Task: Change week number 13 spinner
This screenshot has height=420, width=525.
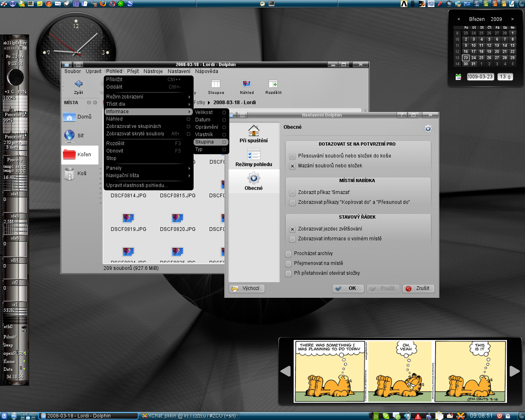Action: point(505,77)
